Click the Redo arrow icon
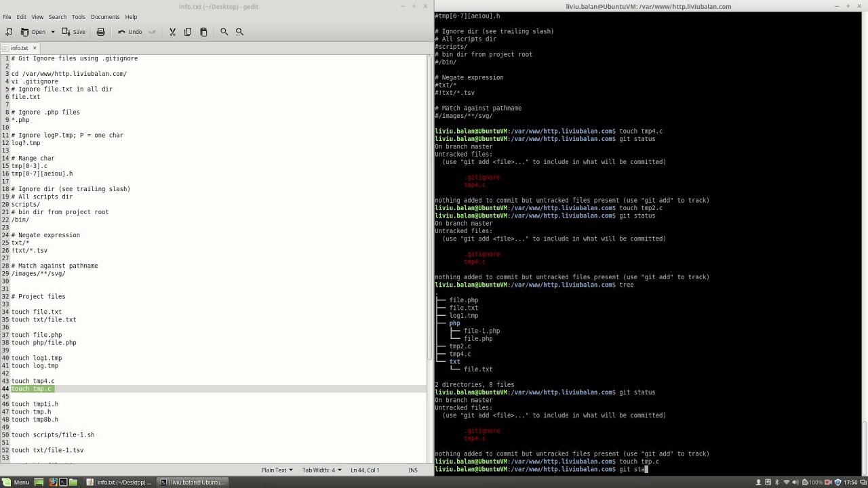The width and height of the screenshot is (868, 488). coord(152,32)
